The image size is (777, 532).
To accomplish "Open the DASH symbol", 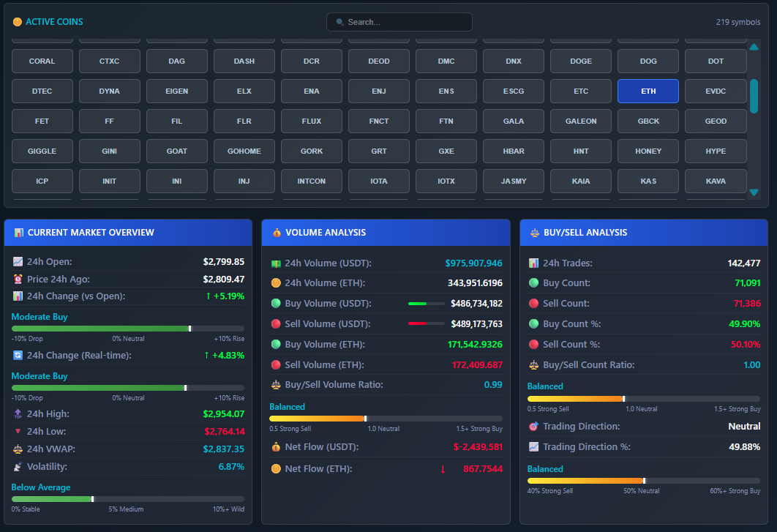I will click(x=244, y=61).
